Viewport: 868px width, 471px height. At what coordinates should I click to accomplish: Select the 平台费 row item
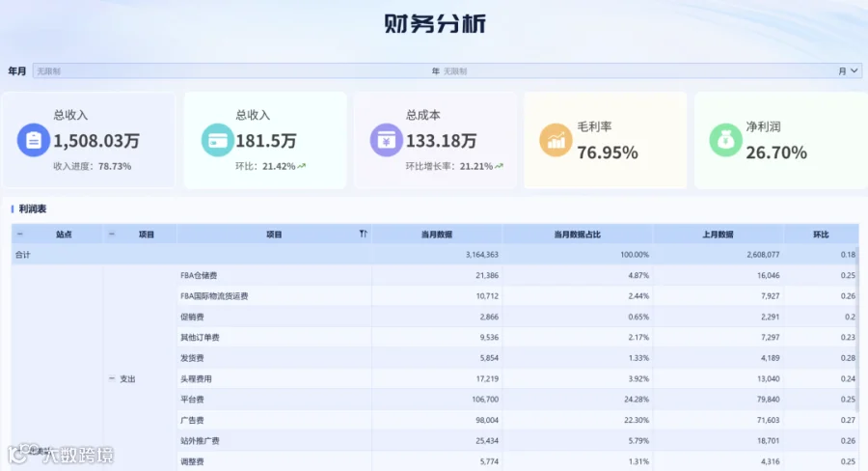[192, 400]
